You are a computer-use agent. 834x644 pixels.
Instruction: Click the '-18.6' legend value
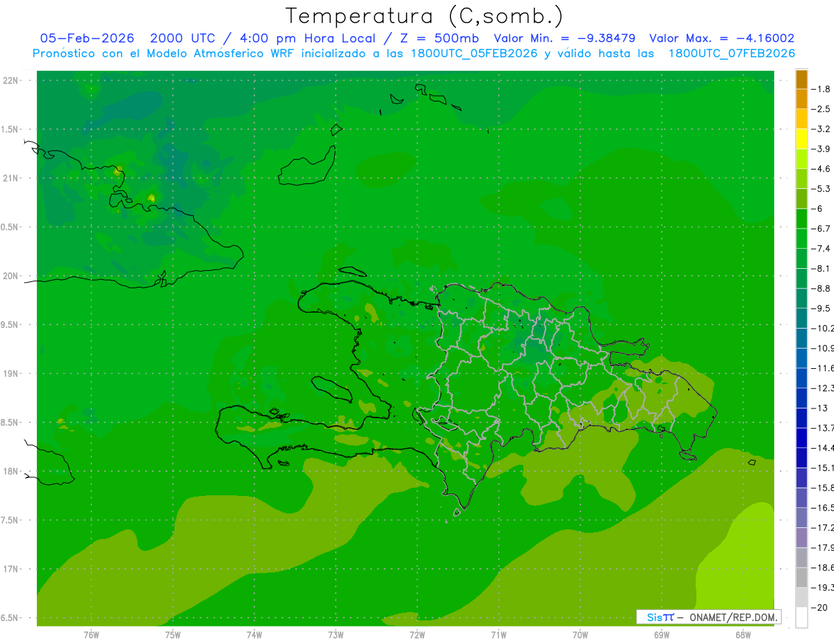coord(823,567)
